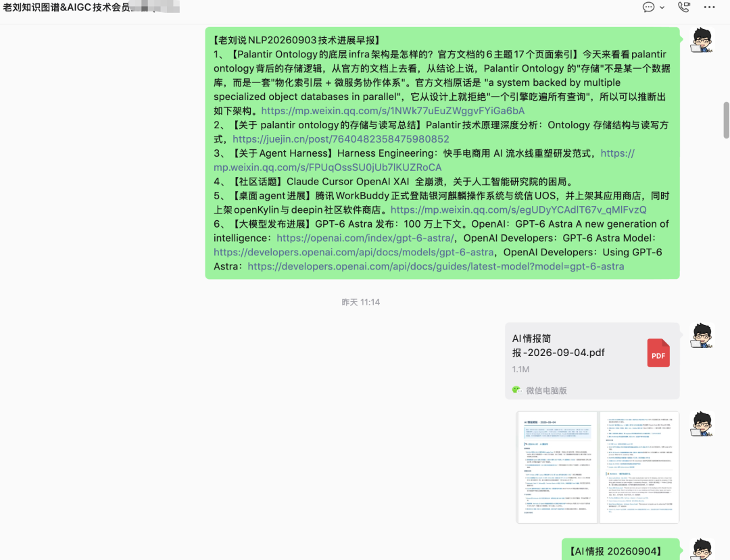This screenshot has width=730, height=560.
Task: Click the 1.1M file size label
Action: coord(520,370)
